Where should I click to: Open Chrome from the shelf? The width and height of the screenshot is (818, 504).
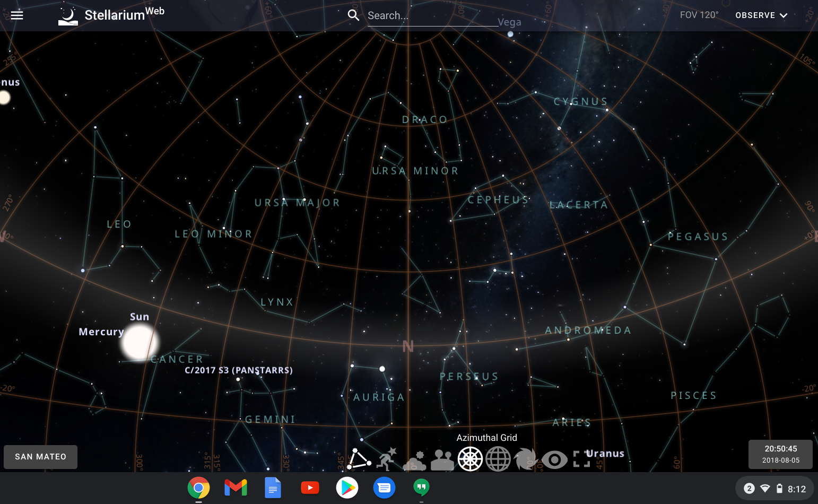tap(198, 488)
